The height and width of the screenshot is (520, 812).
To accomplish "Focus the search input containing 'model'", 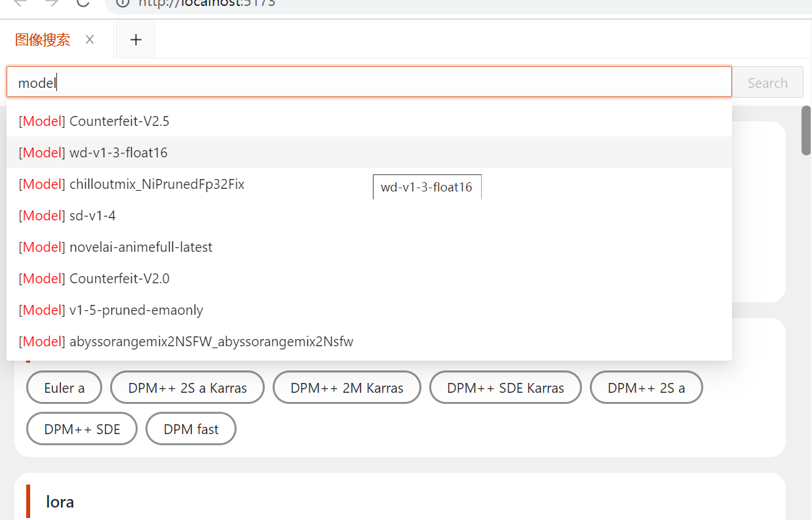I will pos(369,83).
